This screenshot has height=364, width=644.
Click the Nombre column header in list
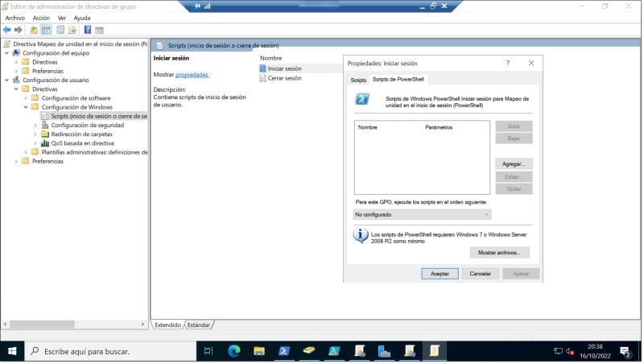pyautogui.click(x=271, y=58)
